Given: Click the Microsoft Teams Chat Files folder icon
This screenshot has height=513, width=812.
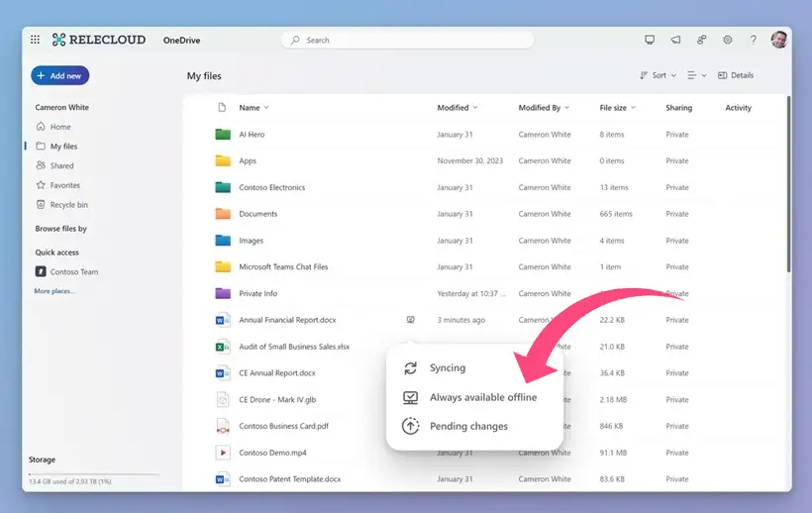Looking at the screenshot, I should pos(223,266).
